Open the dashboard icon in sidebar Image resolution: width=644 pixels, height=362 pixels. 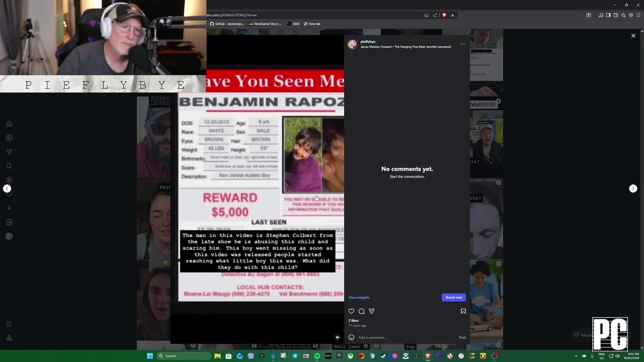click(9, 222)
